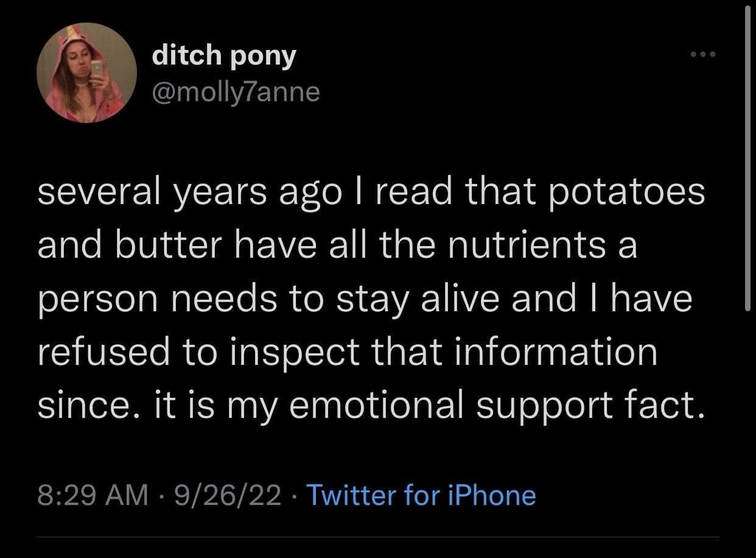Select the handle text under the name
This screenshot has width=756, height=558.
click(235, 91)
